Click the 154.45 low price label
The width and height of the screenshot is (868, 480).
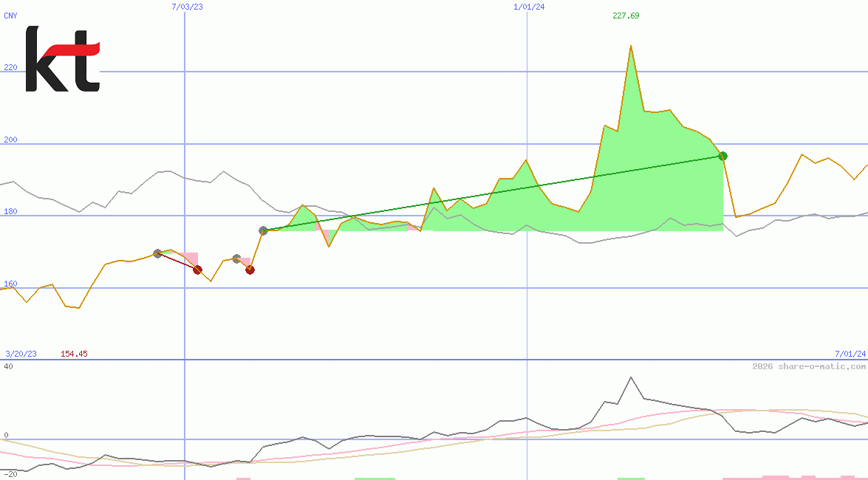click(74, 354)
